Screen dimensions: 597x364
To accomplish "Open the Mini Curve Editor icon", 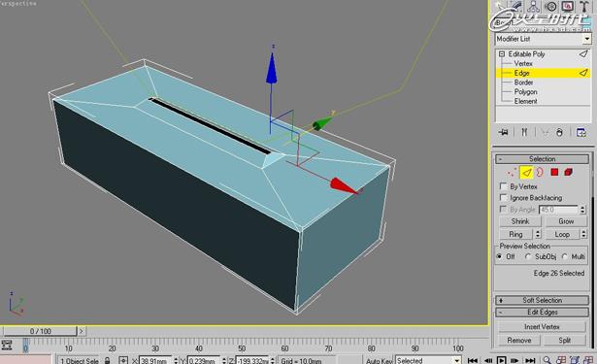I will click(7, 345).
